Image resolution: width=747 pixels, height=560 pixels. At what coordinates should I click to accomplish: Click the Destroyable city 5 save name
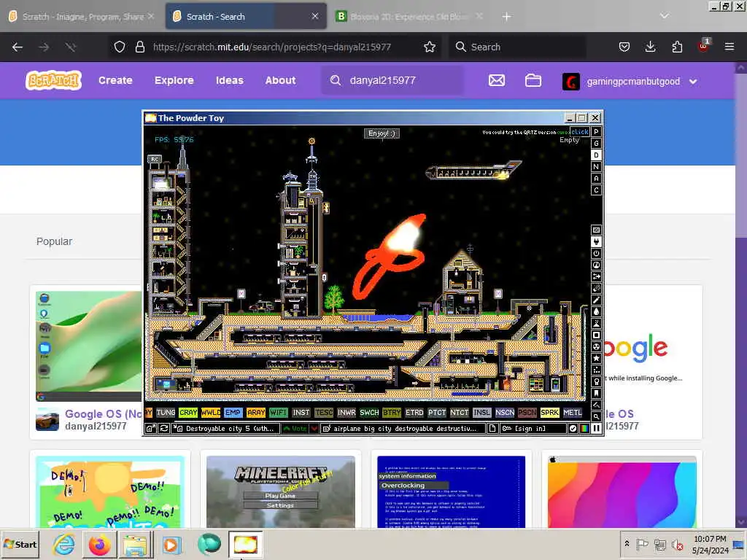point(226,429)
